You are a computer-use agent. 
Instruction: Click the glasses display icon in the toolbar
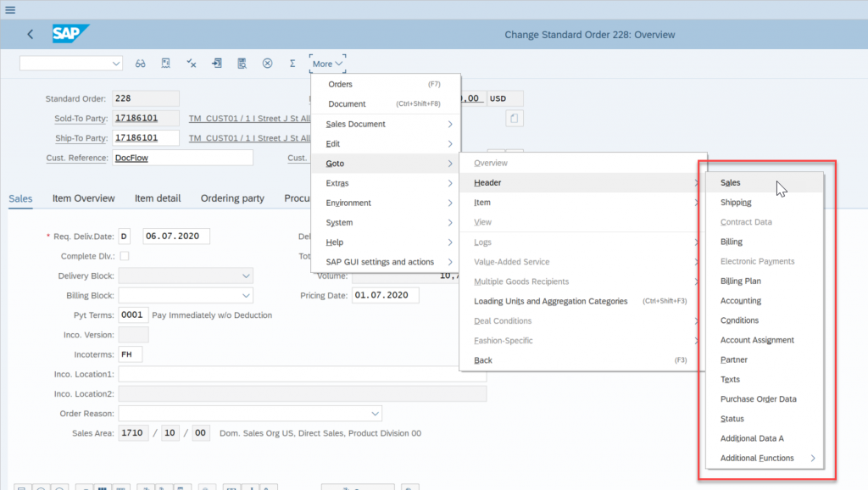[x=140, y=64]
